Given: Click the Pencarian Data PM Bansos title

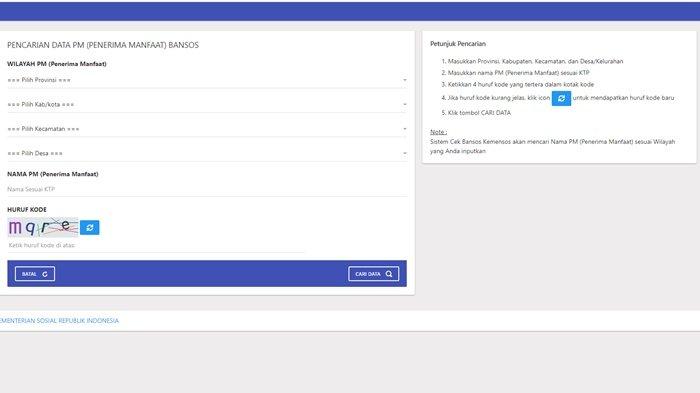Looking at the screenshot, I should pyautogui.click(x=103, y=45).
